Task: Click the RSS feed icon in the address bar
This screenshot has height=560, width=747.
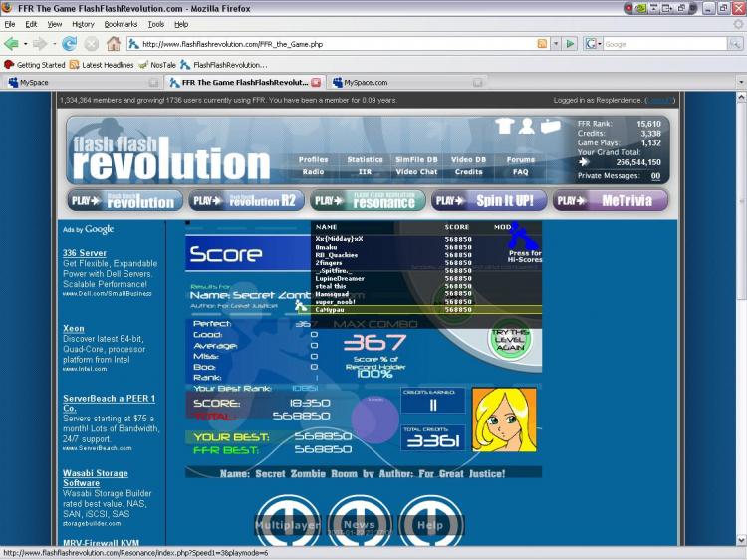Action: pyautogui.click(x=542, y=44)
